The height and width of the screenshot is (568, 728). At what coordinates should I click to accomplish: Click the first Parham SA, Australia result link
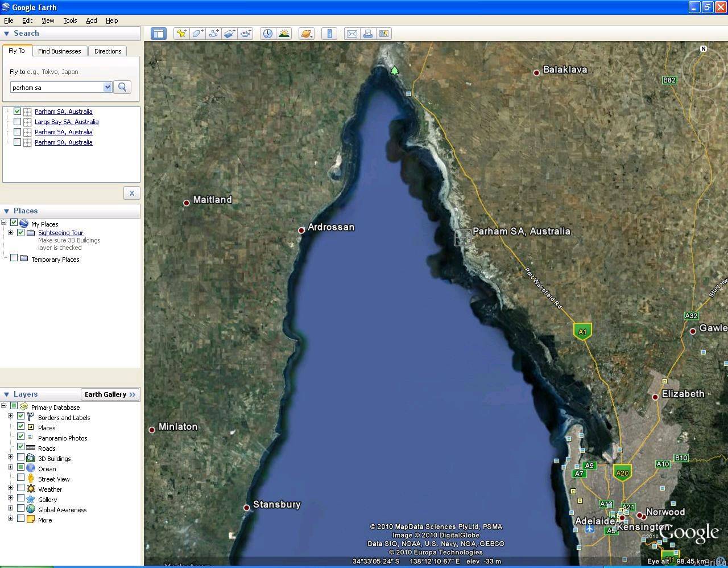tap(63, 112)
